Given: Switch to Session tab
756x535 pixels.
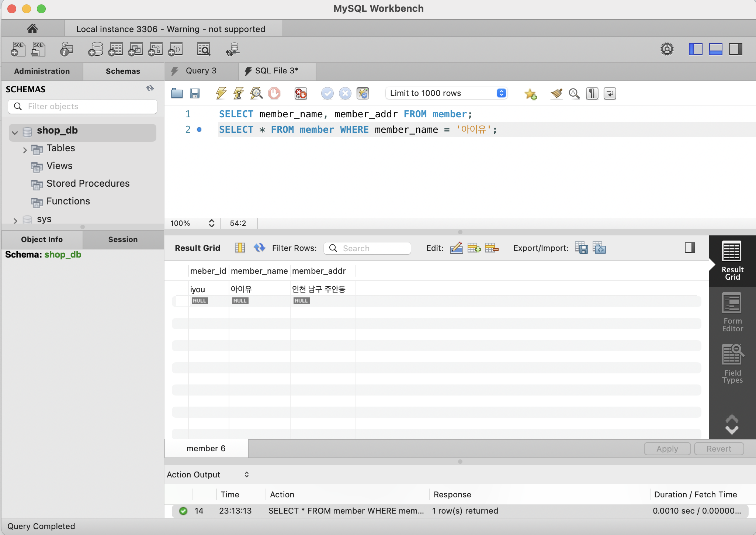Looking at the screenshot, I should click(123, 239).
